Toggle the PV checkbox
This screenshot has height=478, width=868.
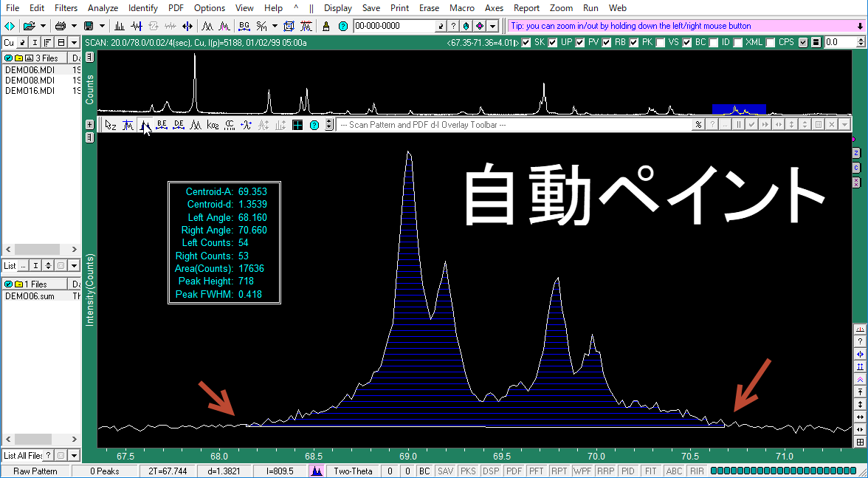pos(579,42)
